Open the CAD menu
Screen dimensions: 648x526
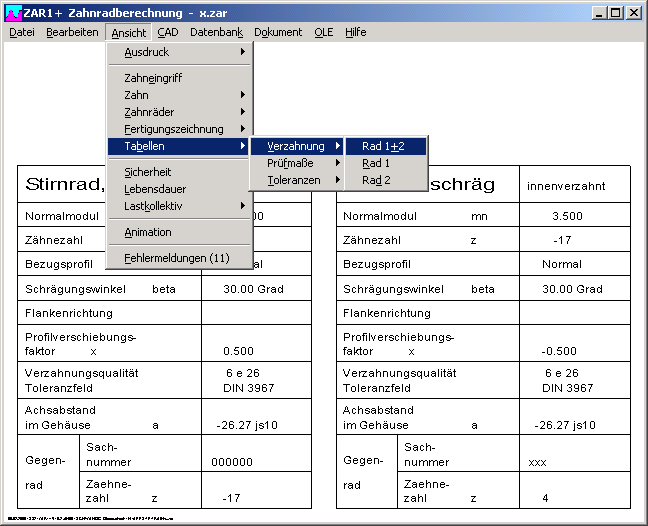tap(167, 32)
